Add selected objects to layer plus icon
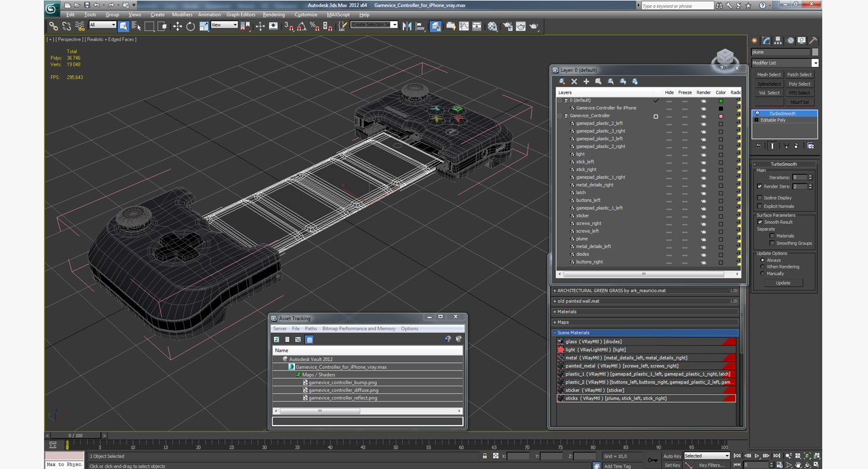Screen dimensions: 868x469 tap(586, 81)
